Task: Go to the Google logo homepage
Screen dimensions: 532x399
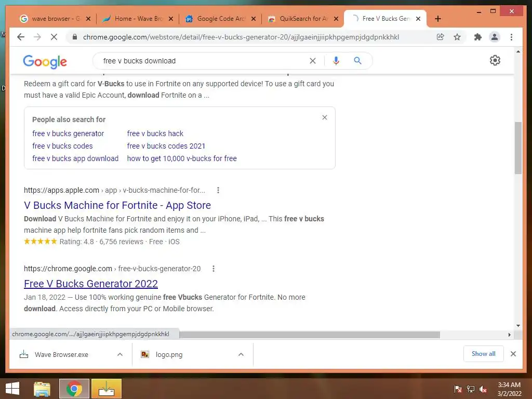Action: pos(45,61)
